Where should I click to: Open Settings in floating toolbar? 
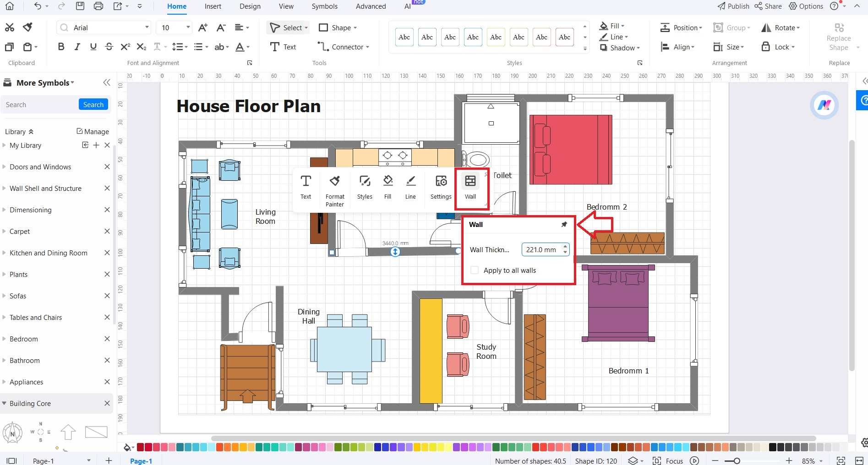click(441, 188)
